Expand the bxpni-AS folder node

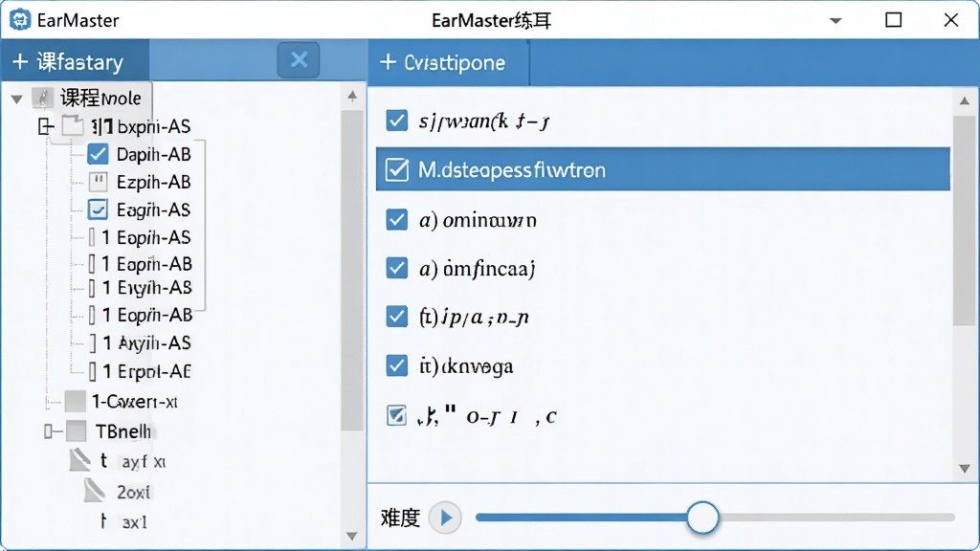pos(45,127)
